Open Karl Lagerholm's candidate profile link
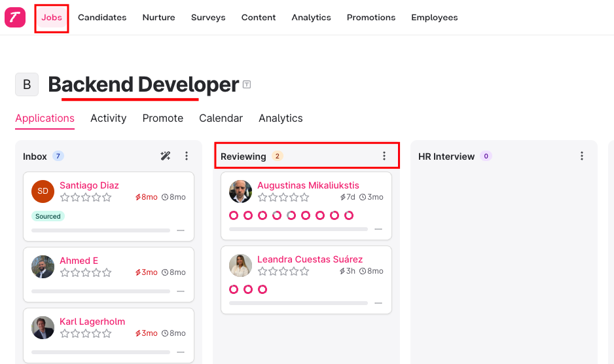This screenshot has height=364, width=614. click(x=92, y=321)
